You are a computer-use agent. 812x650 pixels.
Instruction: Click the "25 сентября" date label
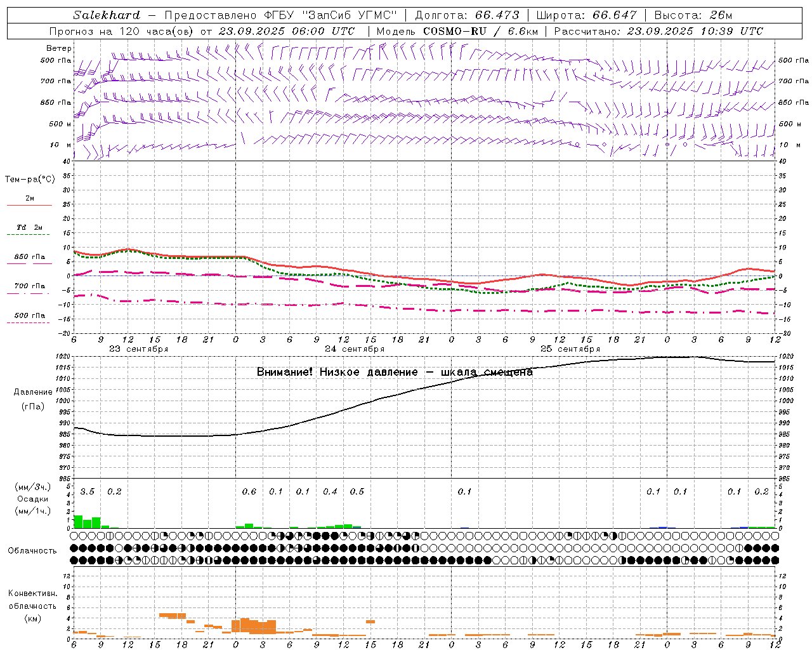click(x=570, y=348)
